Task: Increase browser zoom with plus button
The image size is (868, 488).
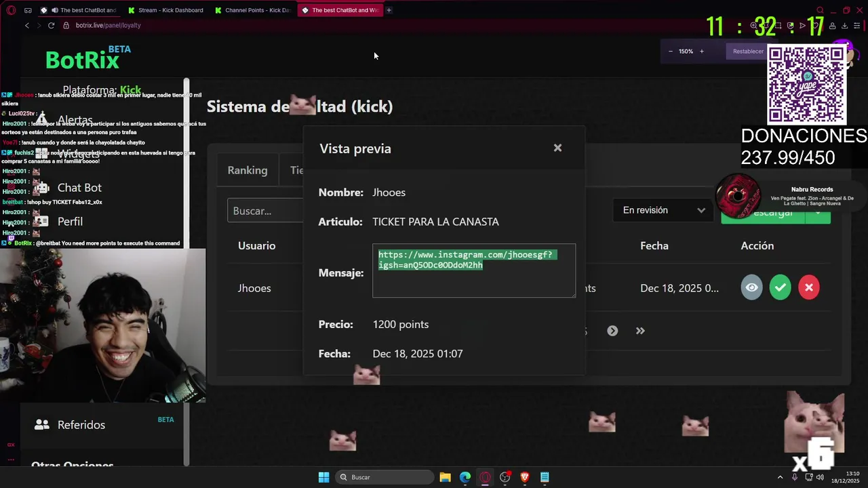Action: [702, 52]
